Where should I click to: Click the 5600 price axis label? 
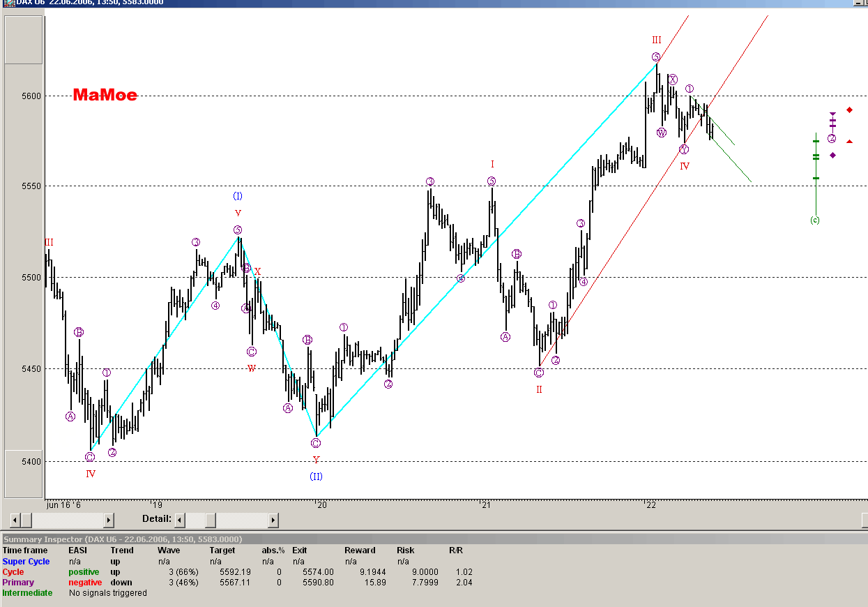point(33,96)
